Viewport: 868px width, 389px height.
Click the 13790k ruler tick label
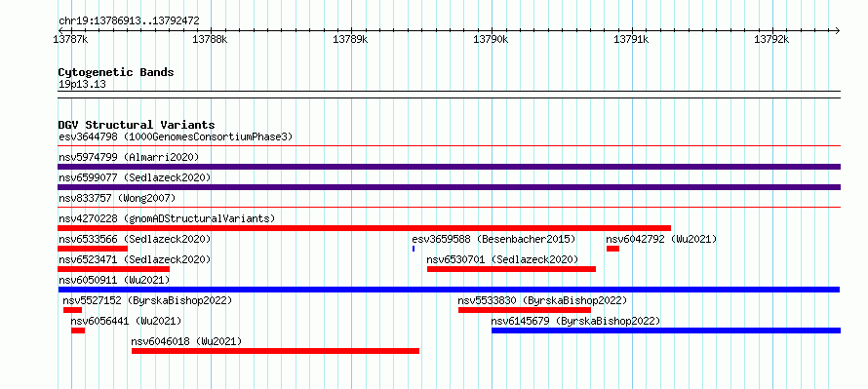[491, 40]
